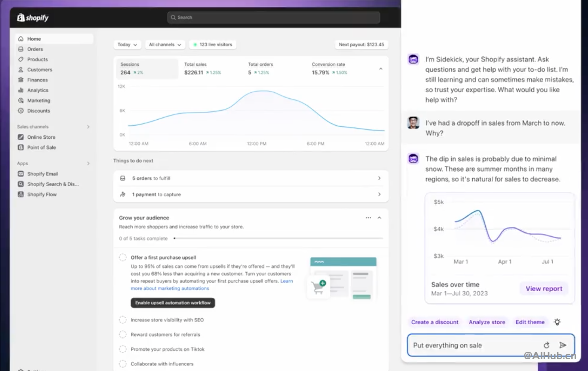Select the Sessions metric tab
This screenshot has width=588, height=371.
tap(147, 69)
